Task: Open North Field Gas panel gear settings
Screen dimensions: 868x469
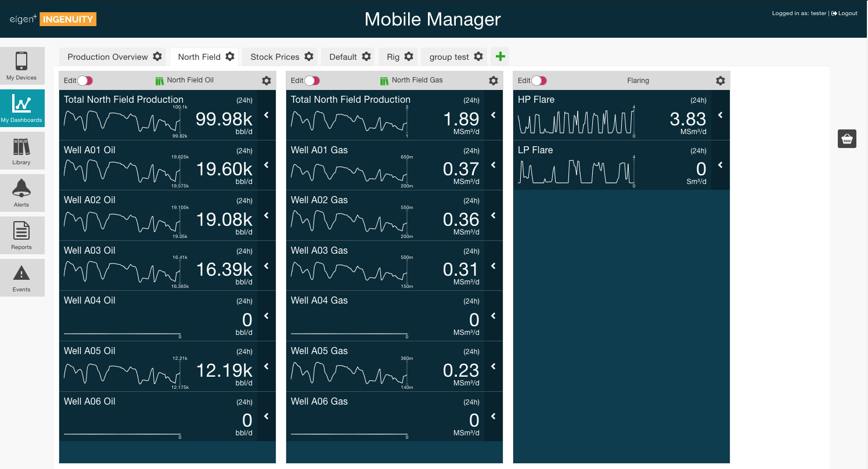Action: 494,81
